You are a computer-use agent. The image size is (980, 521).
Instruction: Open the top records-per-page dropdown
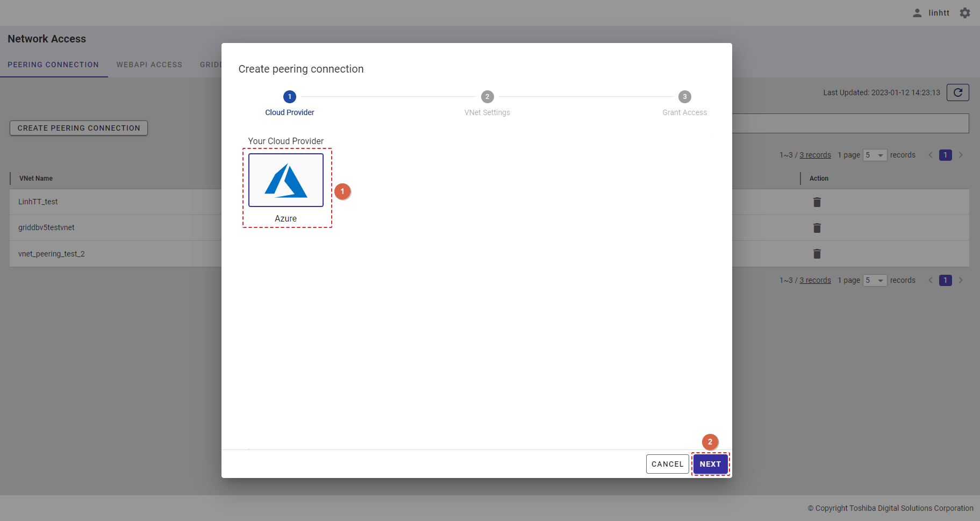(875, 155)
